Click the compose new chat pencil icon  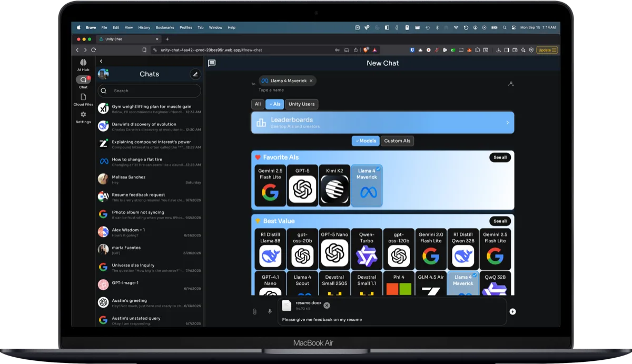195,74
